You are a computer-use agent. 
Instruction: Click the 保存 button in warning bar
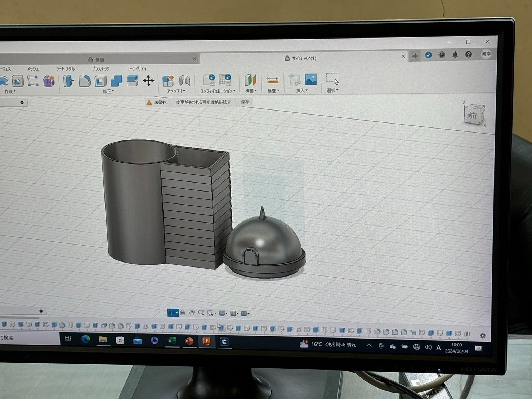click(x=245, y=102)
